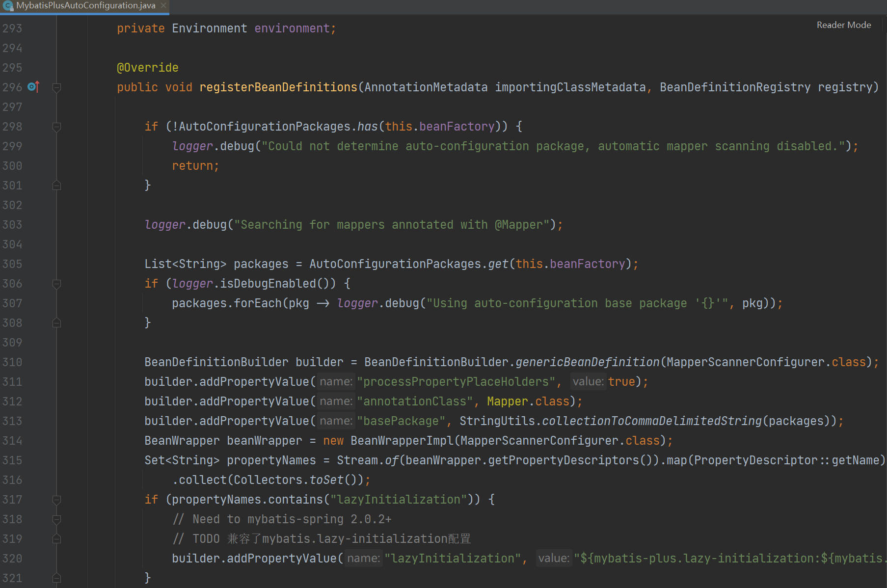This screenshot has height=588, width=887.
Task: Click the Java class icon on the file tab
Action: 8,5
